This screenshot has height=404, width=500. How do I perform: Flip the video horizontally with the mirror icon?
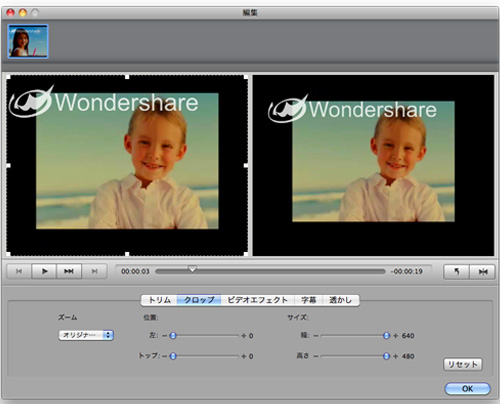[482, 272]
